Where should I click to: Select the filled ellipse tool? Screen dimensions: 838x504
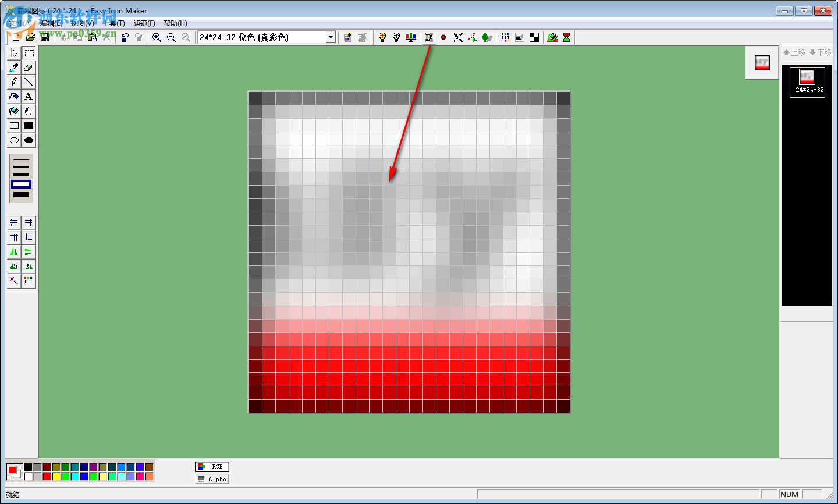click(29, 140)
